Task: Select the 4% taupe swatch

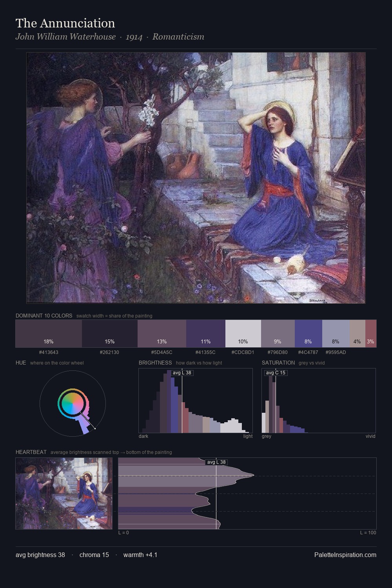Action: coord(358,334)
